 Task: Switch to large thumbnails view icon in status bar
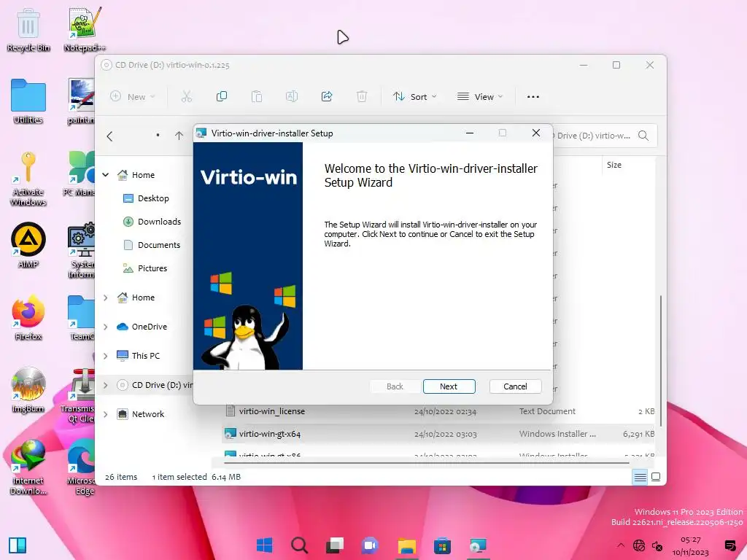click(x=656, y=477)
